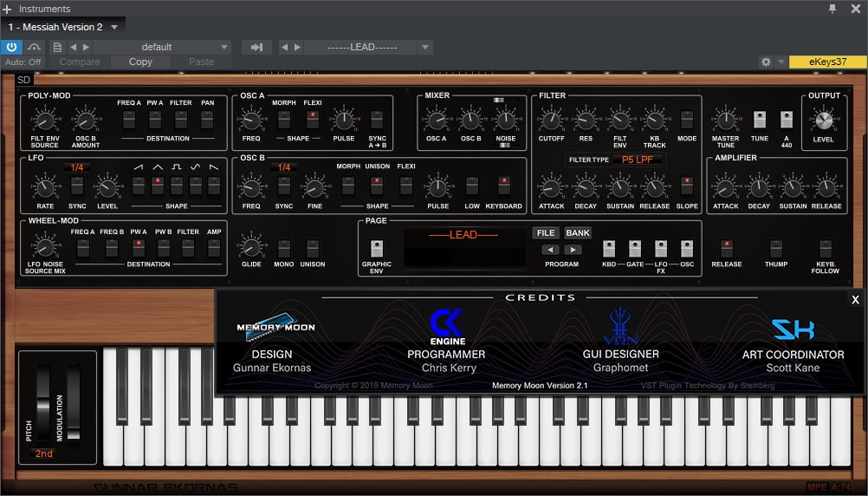Screen dimensions: 868x496
Task: Close the Credits panel with X
Action: point(855,300)
